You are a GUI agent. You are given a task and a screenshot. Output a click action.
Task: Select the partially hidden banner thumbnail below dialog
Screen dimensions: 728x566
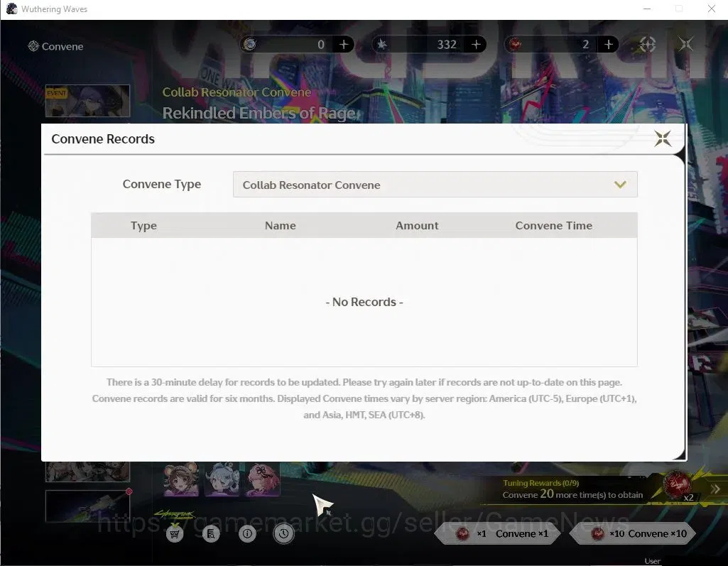[88, 472]
